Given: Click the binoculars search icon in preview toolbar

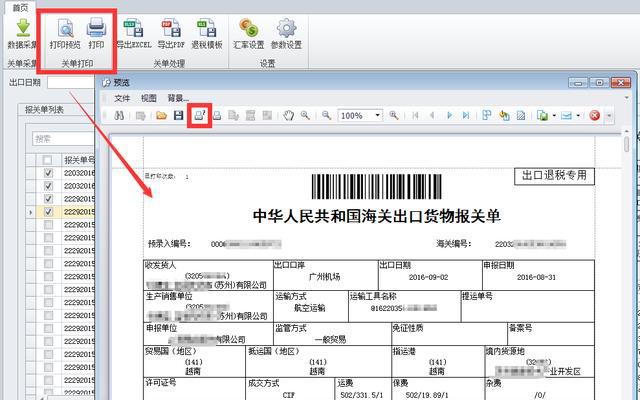Looking at the screenshot, I should (x=119, y=116).
